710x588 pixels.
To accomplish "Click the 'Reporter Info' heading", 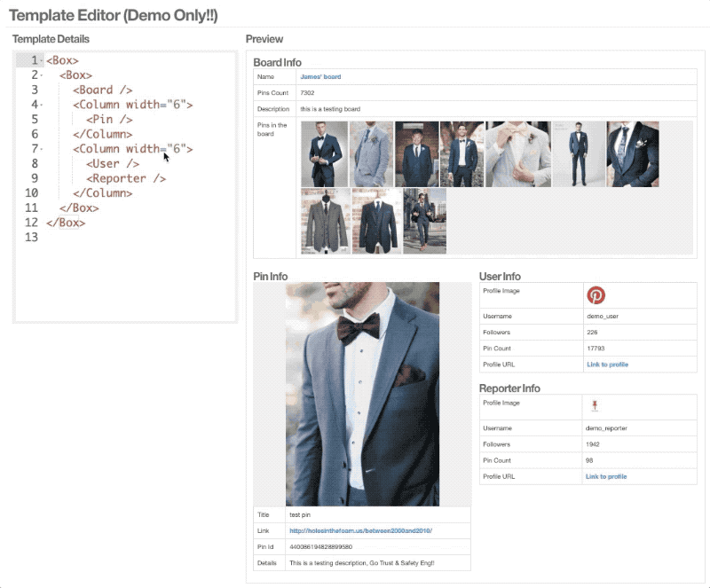I will [509, 388].
